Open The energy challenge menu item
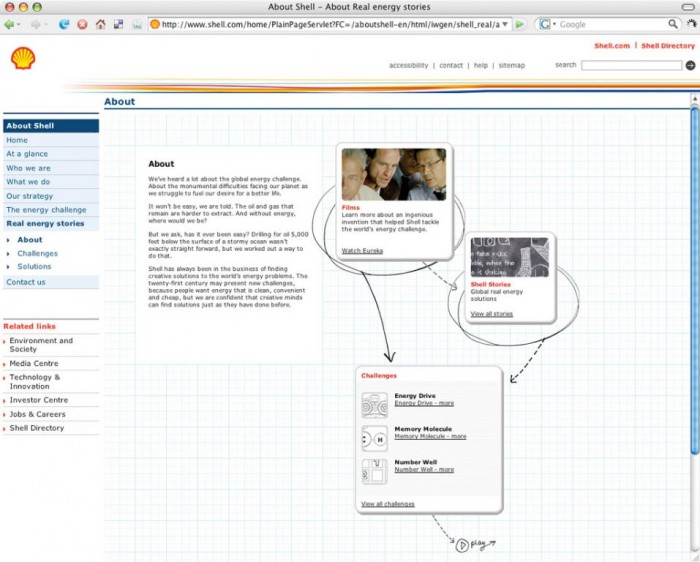Viewport: 700px width, 562px height. [51, 210]
